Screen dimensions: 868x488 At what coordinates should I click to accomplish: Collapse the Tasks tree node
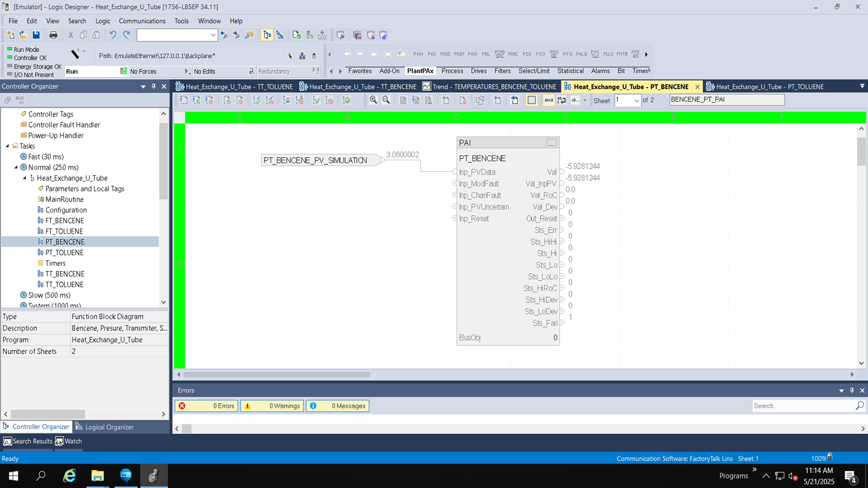[x=7, y=146]
